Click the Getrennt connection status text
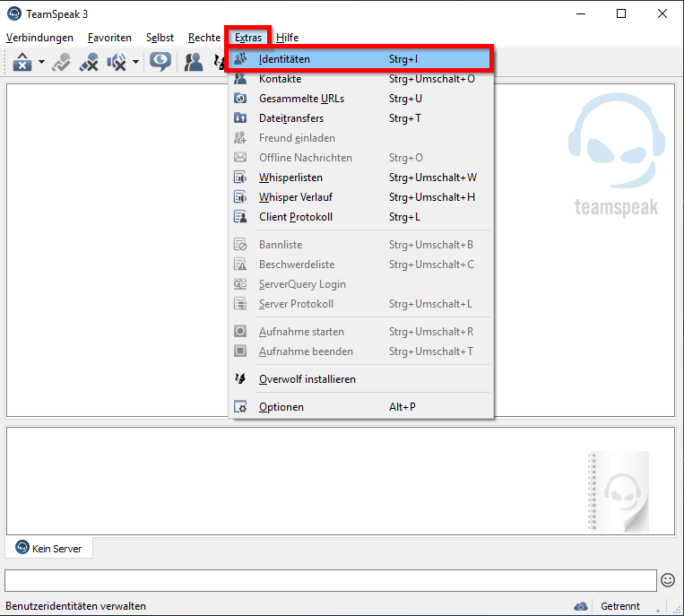This screenshot has width=684, height=616. pyautogui.click(x=619, y=606)
